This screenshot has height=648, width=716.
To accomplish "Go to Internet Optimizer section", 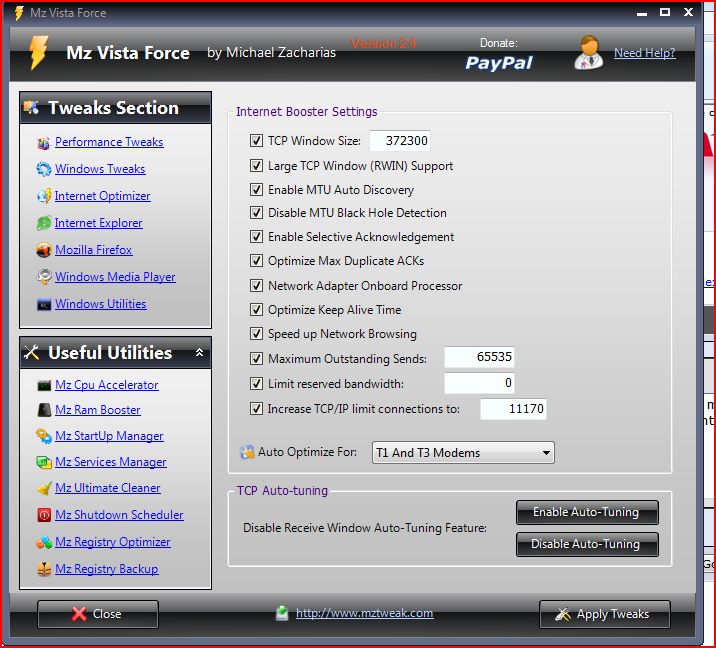I will pyautogui.click(x=102, y=196).
